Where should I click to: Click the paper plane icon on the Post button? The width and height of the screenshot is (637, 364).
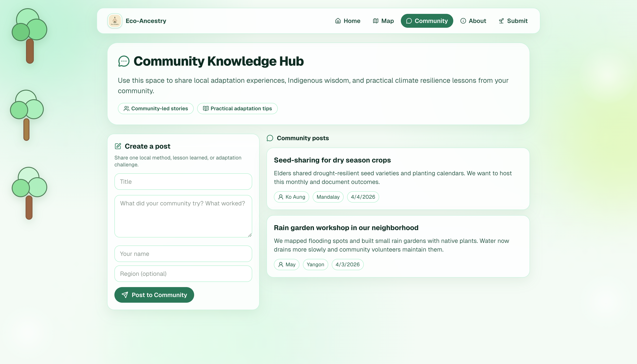coord(125,295)
